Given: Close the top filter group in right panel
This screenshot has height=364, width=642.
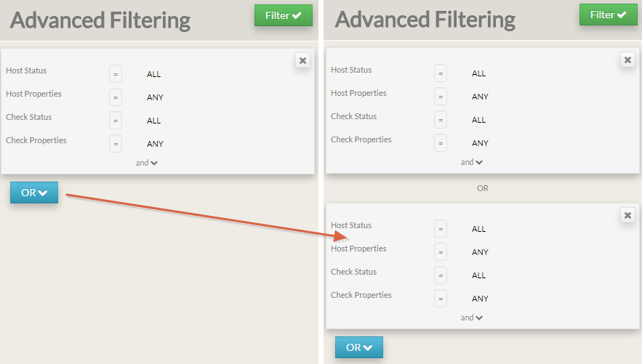Looking at the screenshot, I should coord(627,60).
